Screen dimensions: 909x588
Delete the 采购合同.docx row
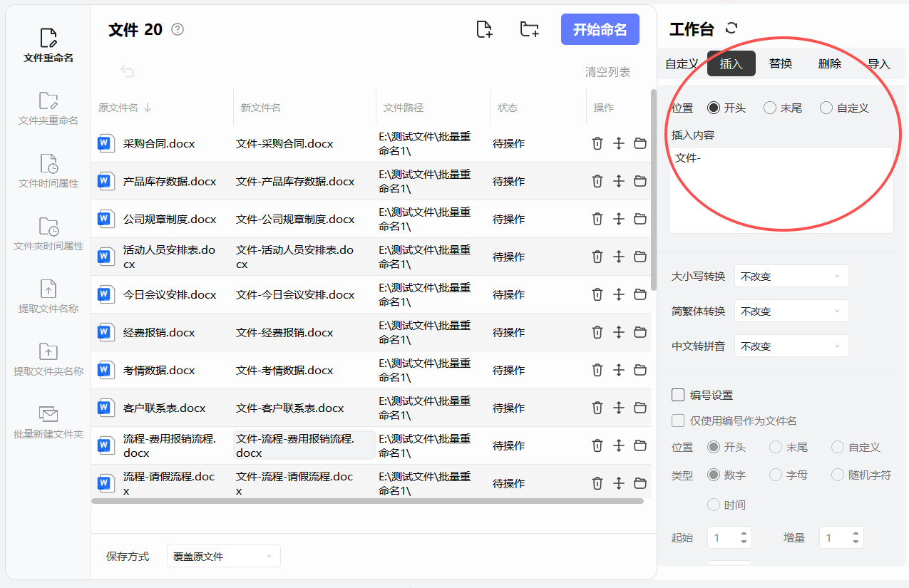(x=597, y=143)
